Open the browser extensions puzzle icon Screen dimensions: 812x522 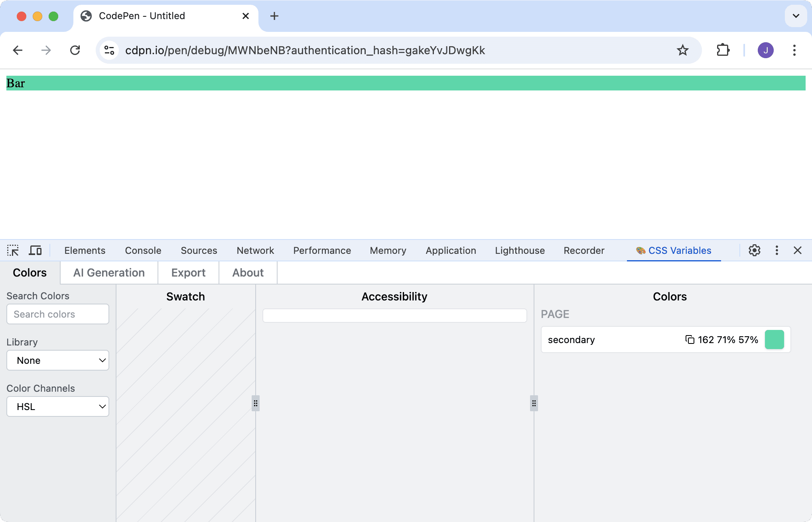pos(723,50)
